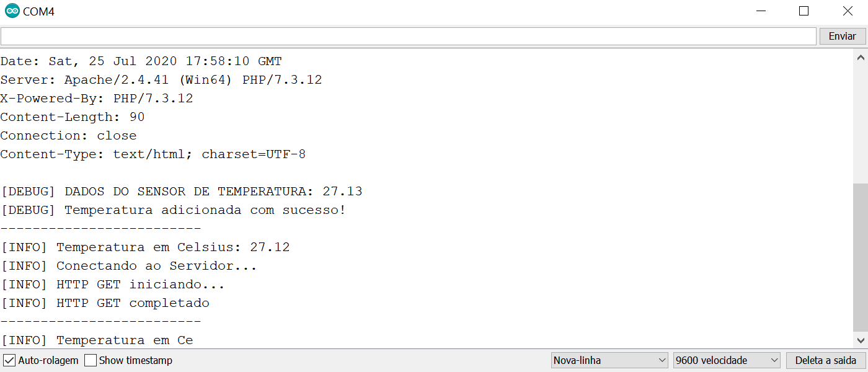Clear output with Deleta a saida button
Screen dimensions: 868x372
tap(825, 360)
